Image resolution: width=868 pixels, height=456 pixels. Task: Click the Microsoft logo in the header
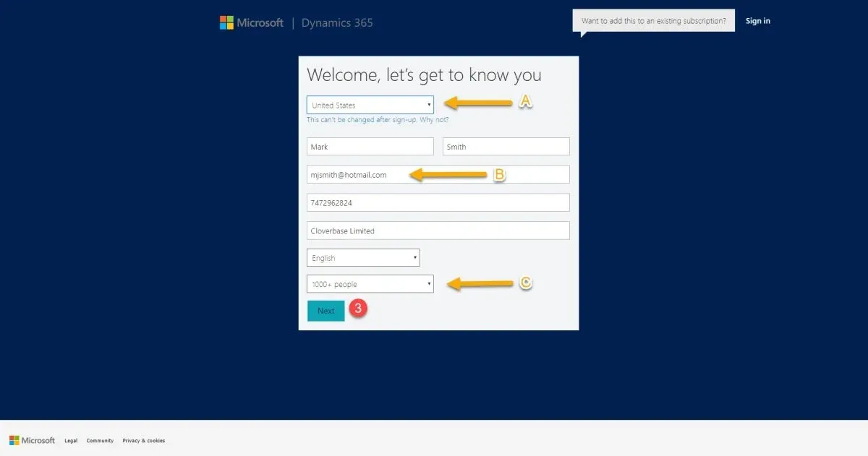pyautogui.click(x=252, y=22)
